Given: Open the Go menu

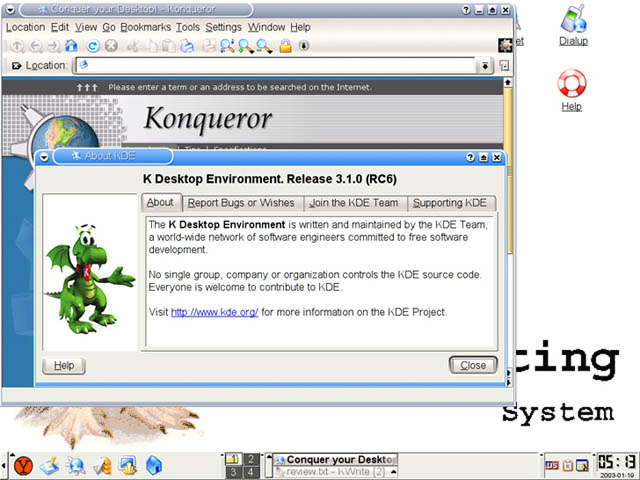Looking at the screenshot, I should [109, 27].
